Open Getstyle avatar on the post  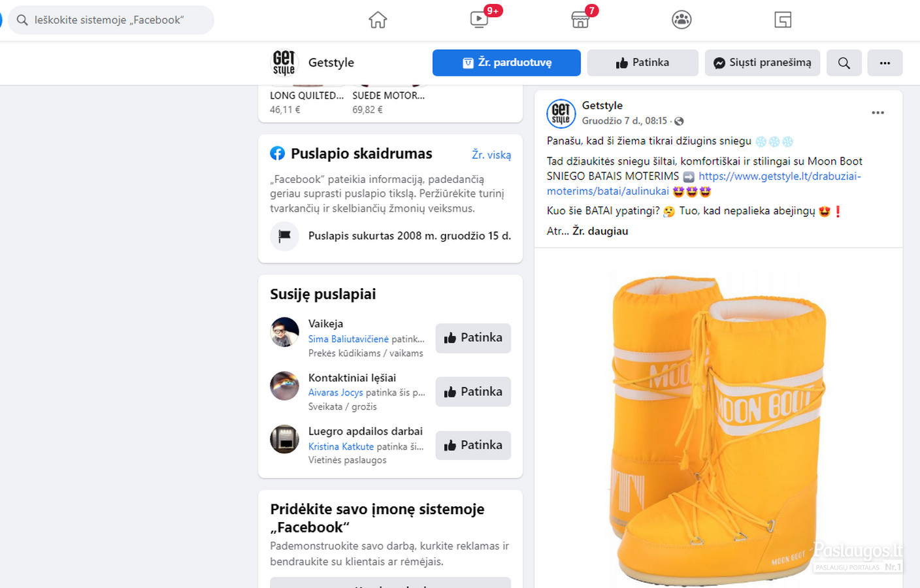(x=561, y=114)
